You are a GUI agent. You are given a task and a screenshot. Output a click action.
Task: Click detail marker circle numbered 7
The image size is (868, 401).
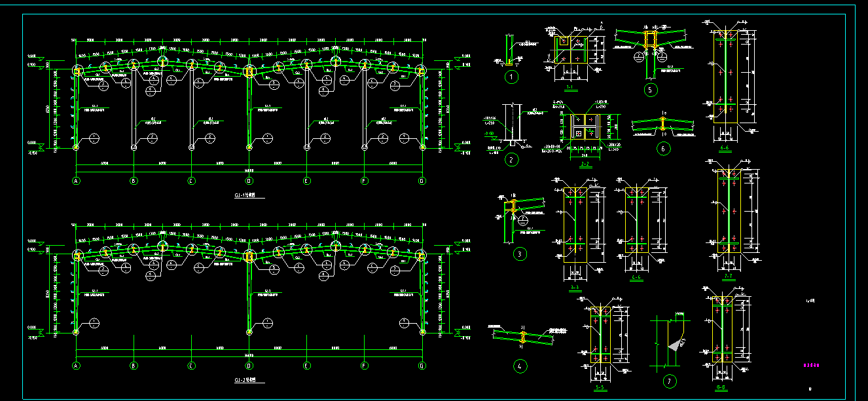tap(668, 381)
